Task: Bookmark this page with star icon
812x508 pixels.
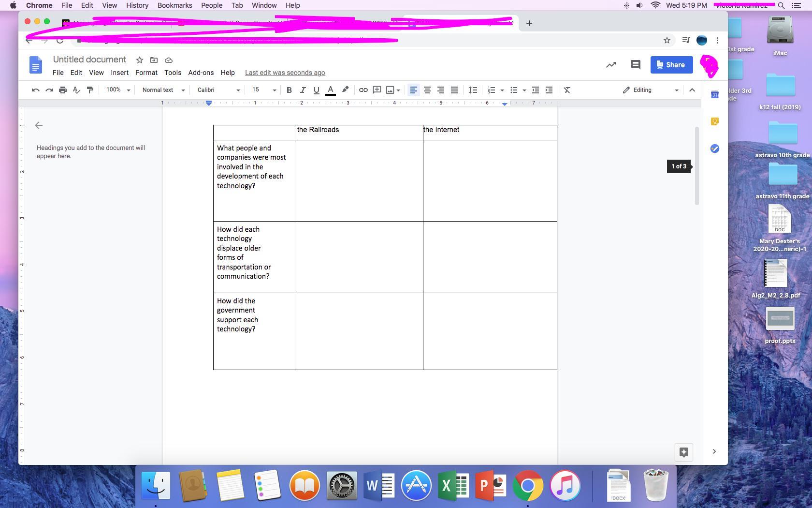Action: [x=667, y=40]
